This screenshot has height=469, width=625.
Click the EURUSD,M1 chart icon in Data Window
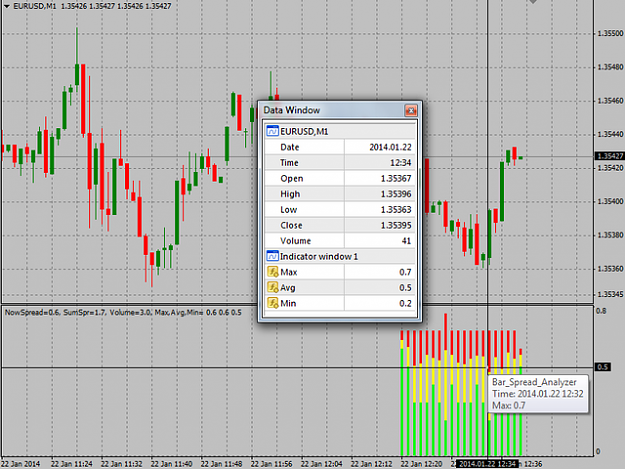point(272,131)
